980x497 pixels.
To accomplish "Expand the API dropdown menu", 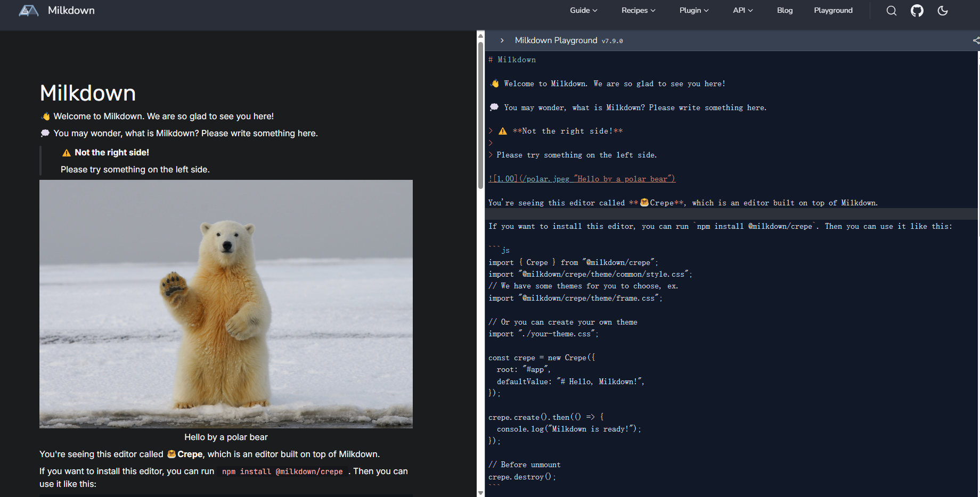I will 743,10.
